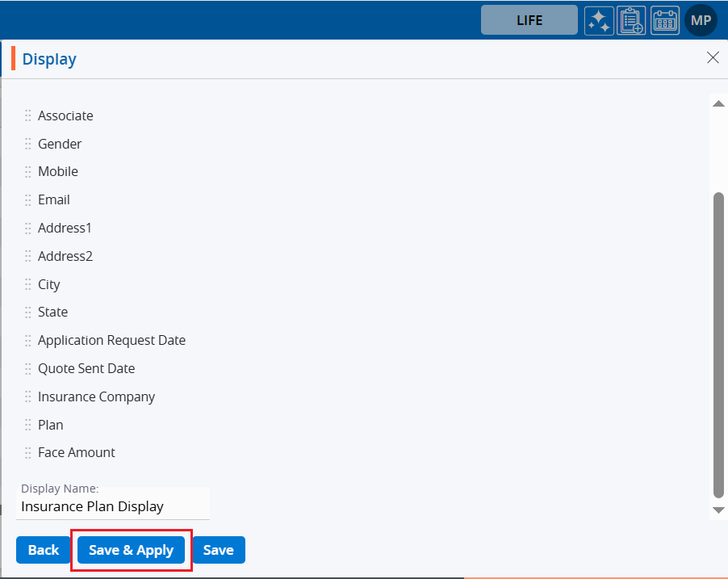Open the calendar icon in header
The image size is (728, 579).
coord(665,20)
